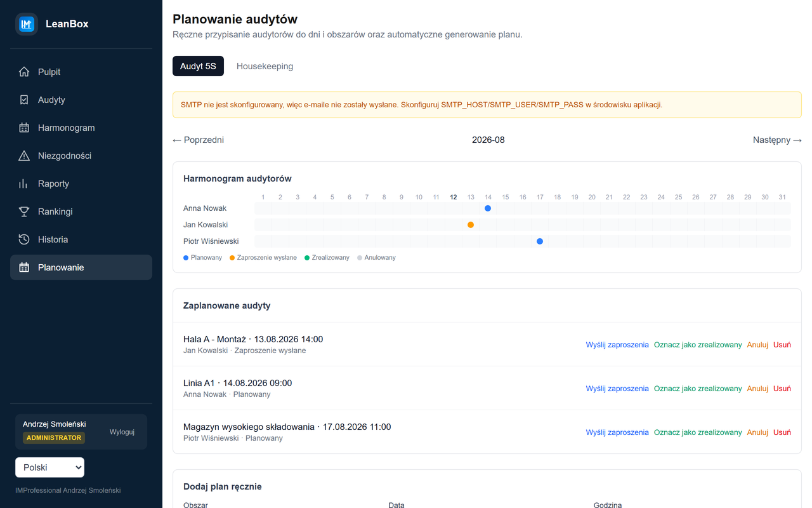812x508 pixels.
Task: Mark the Linia A1 audit as completed
Action: [x=698, y=389]
